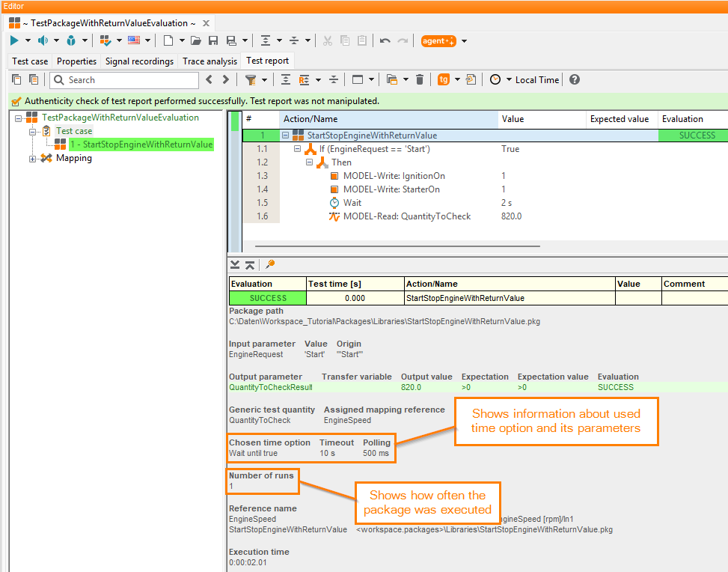Click the Search input field
The image size is (728, 572).
coord(124,80)
